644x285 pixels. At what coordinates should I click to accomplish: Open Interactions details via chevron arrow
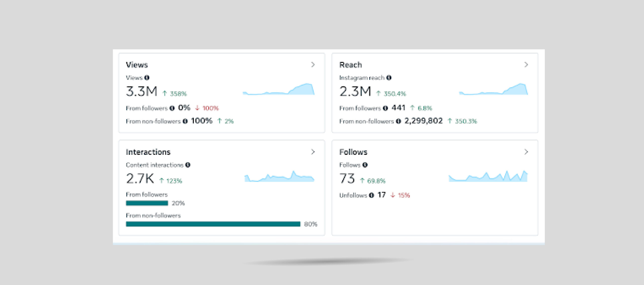pos(313,152)
